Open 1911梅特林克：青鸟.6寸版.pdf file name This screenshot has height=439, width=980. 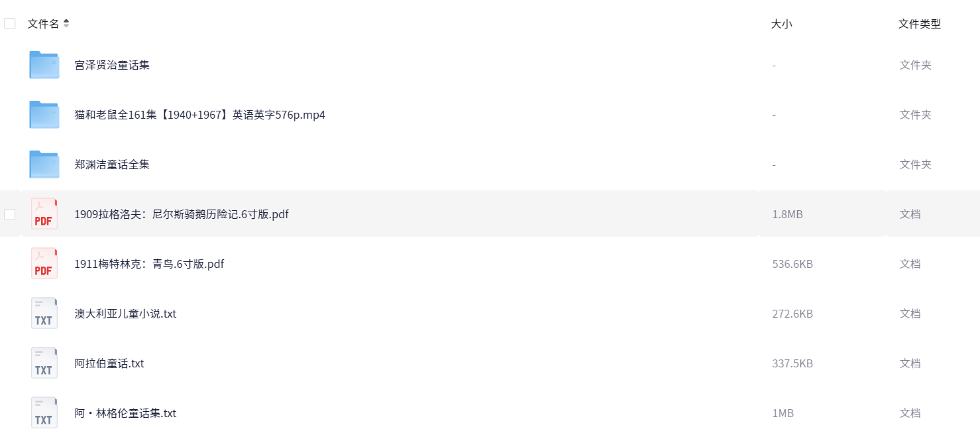pos(149,264)
